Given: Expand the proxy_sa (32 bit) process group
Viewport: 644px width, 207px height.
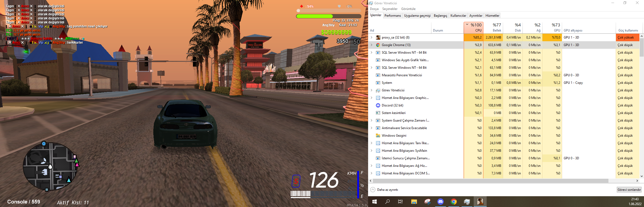Looking at the screenshot, I should coord(372,37).
